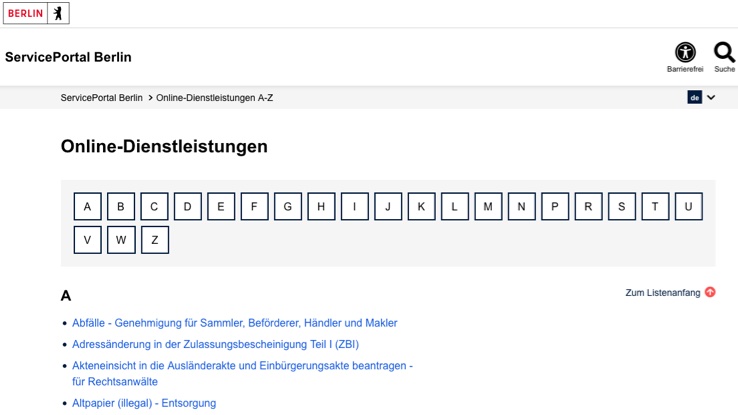Open Adressänderung in der Zulassungsbescheinigung link
The width and height of the screenshot is (738, 415).
(215, 344)
